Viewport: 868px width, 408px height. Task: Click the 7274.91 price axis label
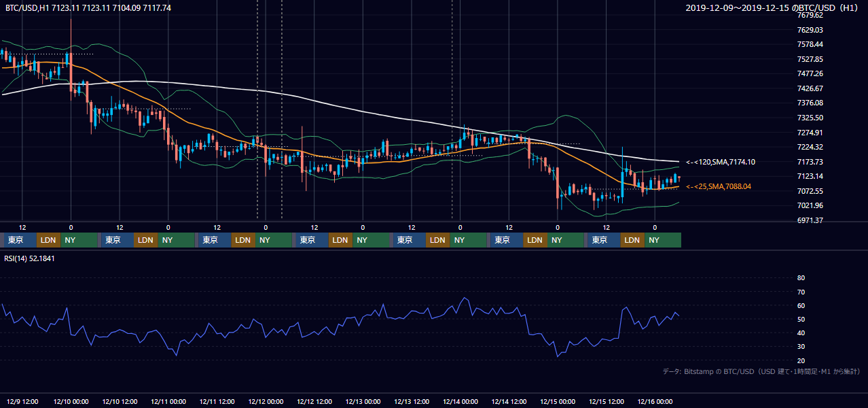pyautogui.click(x=810, y=133)
